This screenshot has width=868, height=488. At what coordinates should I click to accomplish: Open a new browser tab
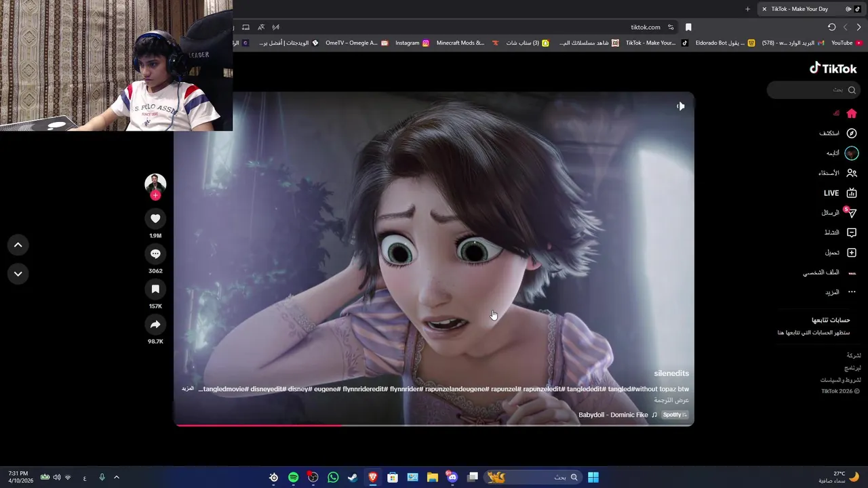point(747,9)
